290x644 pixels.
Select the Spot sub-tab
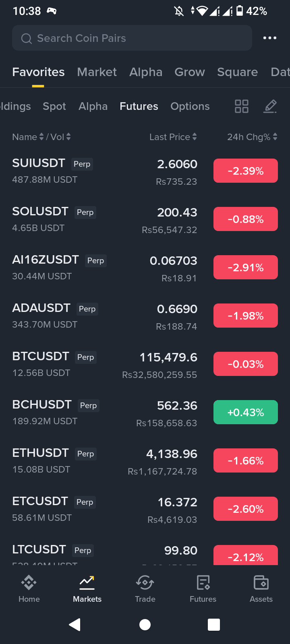54,106
